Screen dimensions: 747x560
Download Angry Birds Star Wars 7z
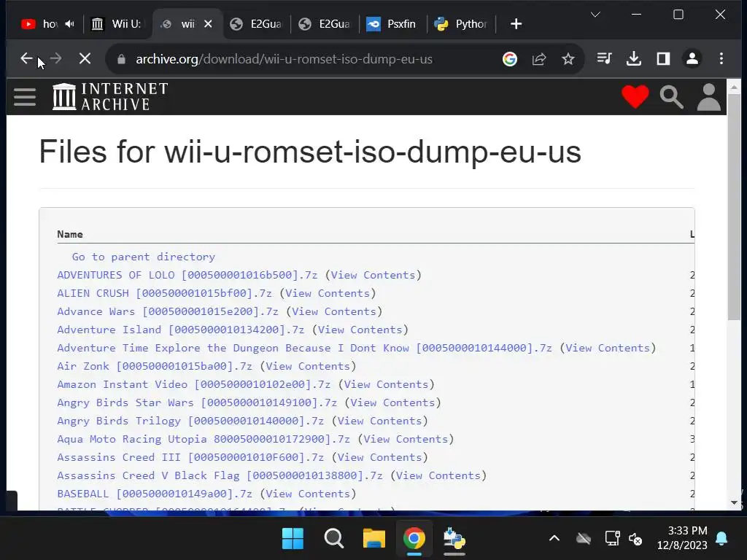pyautogui.click(x=197, y=402)
